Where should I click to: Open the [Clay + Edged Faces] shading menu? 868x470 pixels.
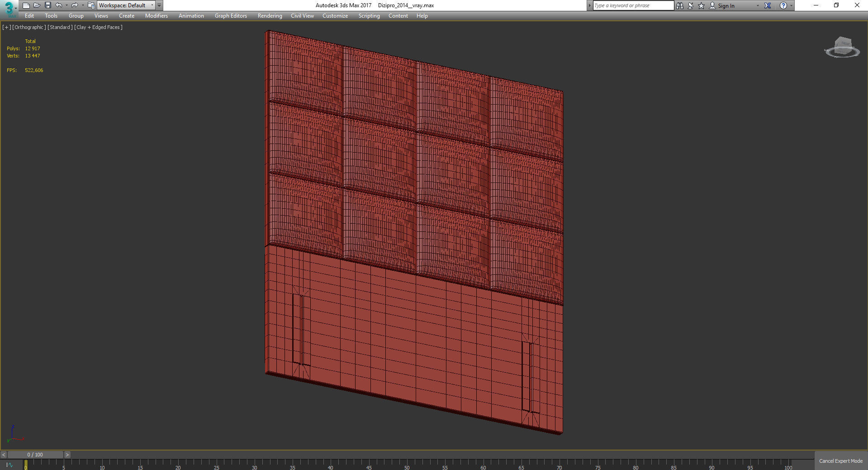(98, 27)
